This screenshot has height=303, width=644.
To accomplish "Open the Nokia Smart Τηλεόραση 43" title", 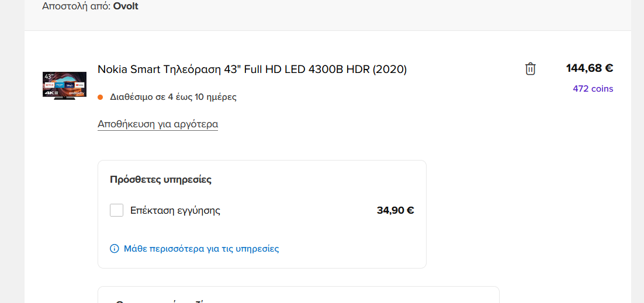I will [x=252, y=69].
